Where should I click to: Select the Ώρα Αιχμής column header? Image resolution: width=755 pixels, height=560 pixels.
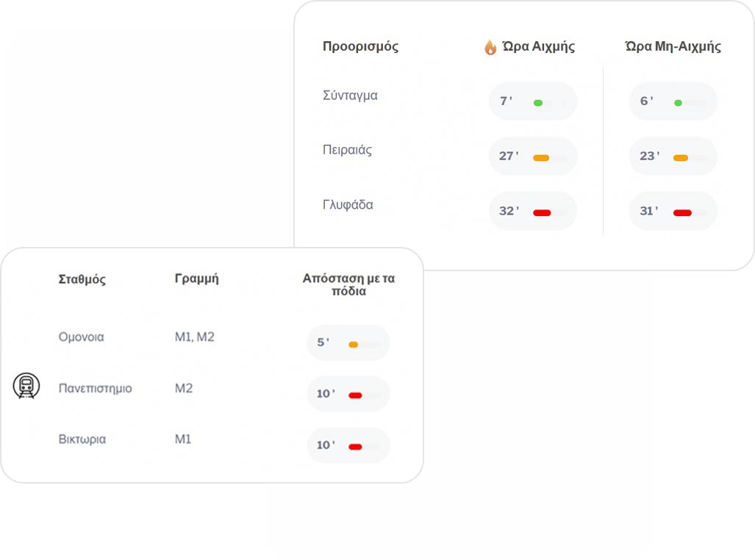pos(538,46)
